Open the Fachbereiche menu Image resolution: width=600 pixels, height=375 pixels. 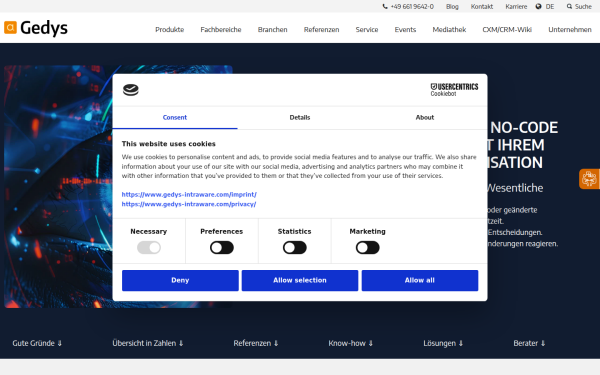(221, 29)
